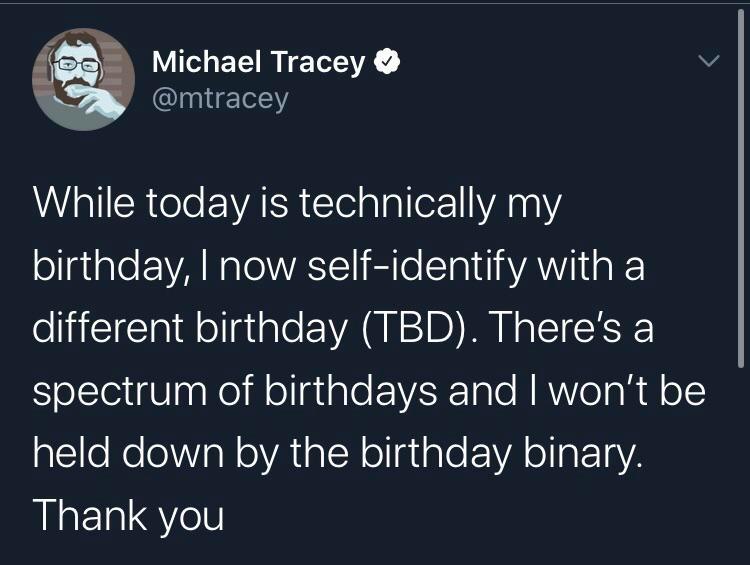This screenshot has width=750, height=565.
Task: Click the Michael Tracey display name
Action: coord(258,62)
